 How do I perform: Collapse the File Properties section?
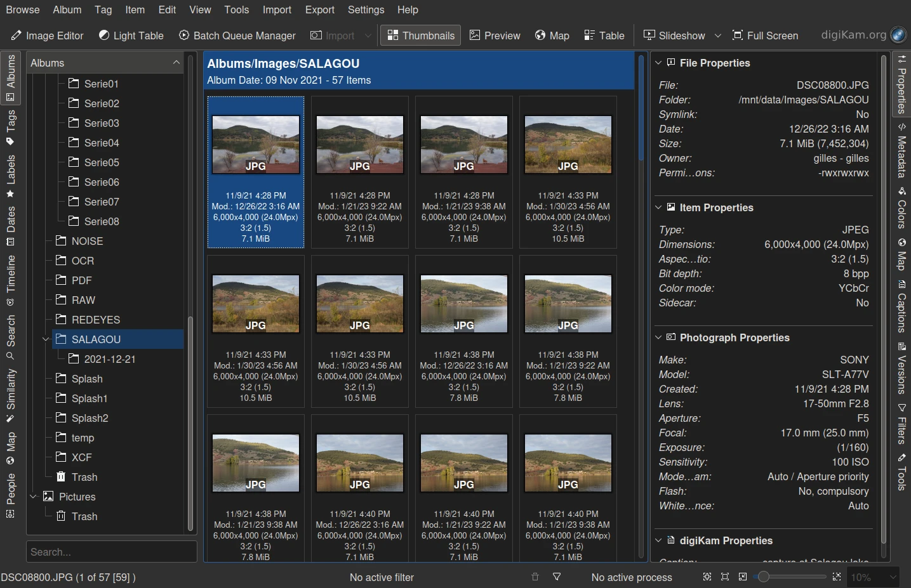click(x=658, y=63)
